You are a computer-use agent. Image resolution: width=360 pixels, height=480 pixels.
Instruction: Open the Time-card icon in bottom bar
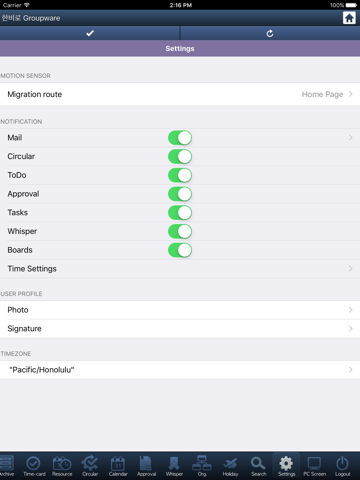(34, 466)
